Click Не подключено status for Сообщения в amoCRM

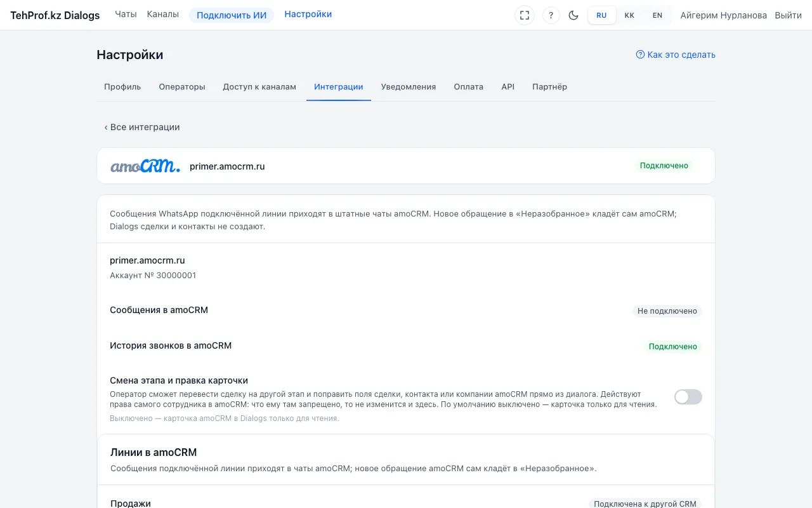[x=667, y=311]
